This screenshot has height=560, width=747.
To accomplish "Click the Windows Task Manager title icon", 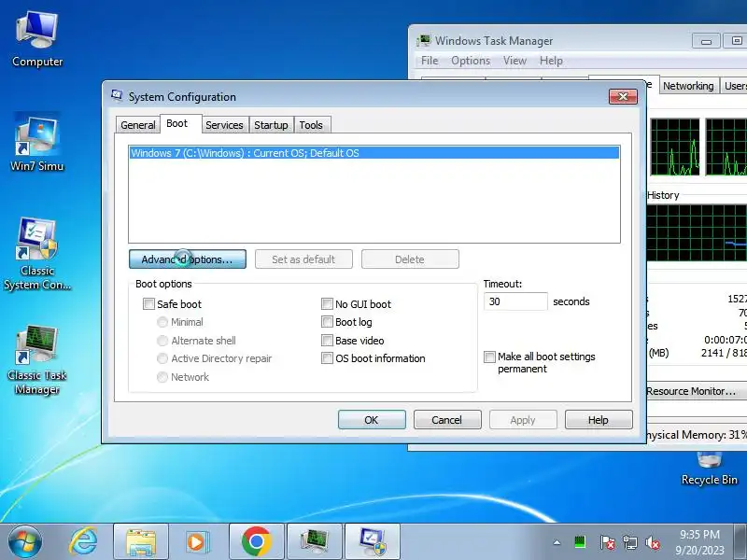I will click(x=423, y=40).
